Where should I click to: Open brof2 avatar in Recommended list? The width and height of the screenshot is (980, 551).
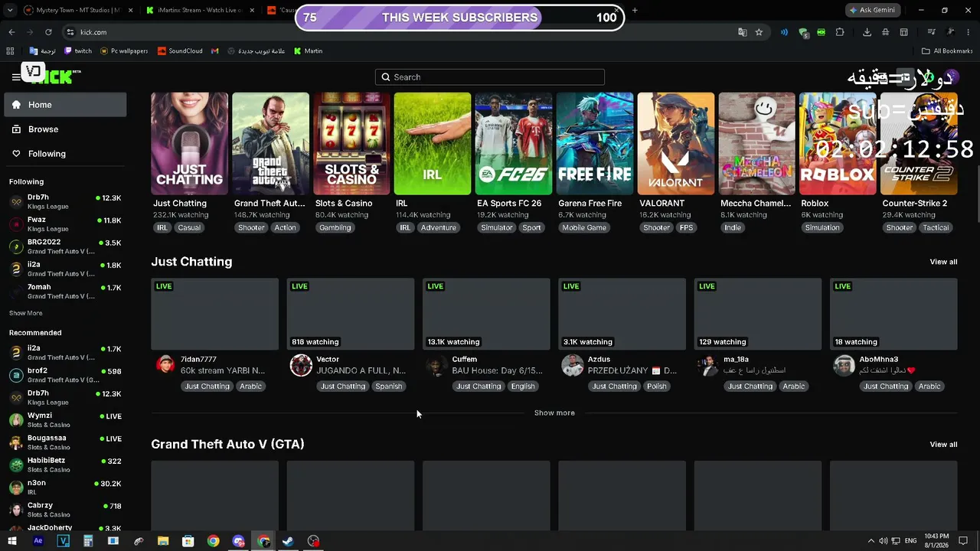(16, 375)
